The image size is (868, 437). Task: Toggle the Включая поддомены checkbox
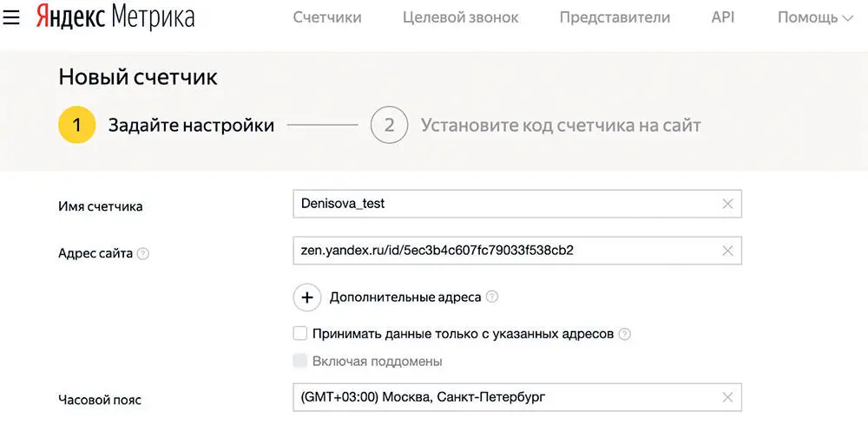pyautogui.click(x=300, y=361)
